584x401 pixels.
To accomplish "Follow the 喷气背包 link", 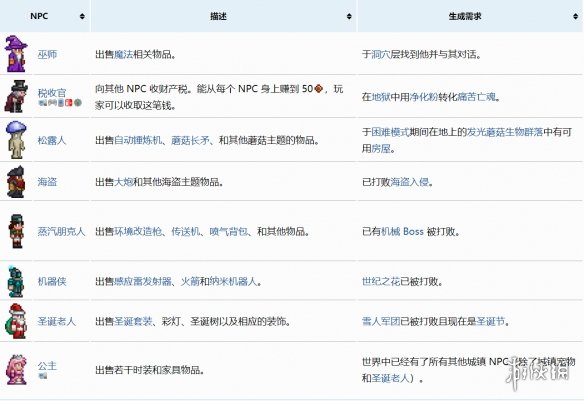I will pyautogui.click(x=228, y=231).
